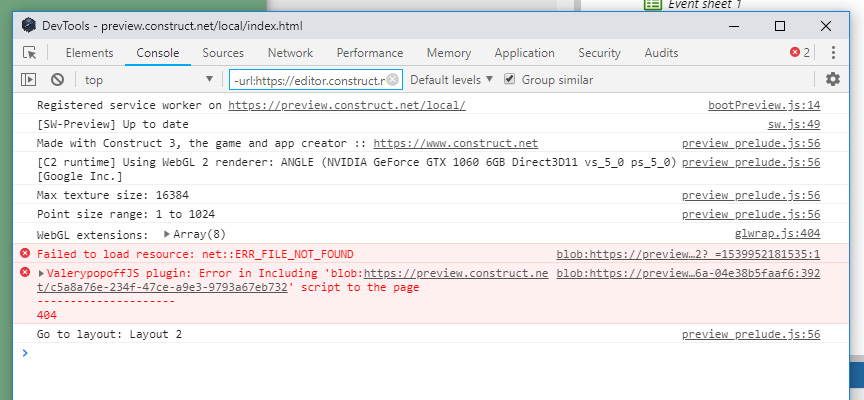Open bootPreview.js:14 source link
864x400 pixels.
point(764,105)
